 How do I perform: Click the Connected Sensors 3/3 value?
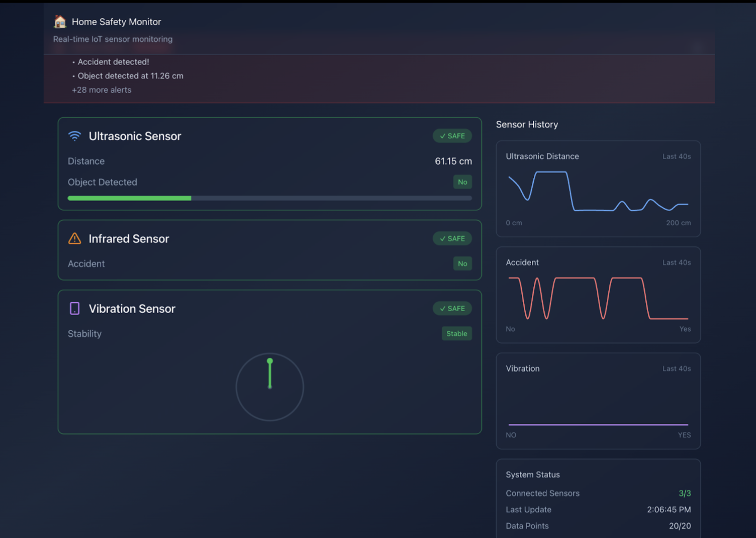(x=684, y=493)
